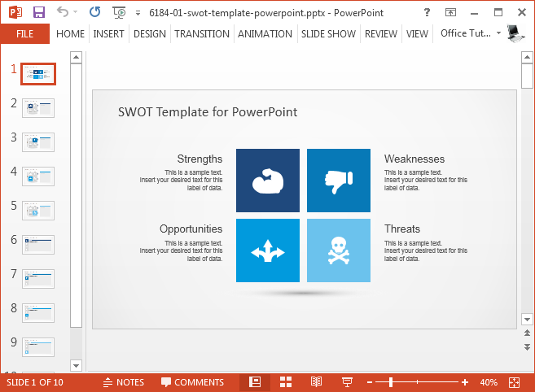Screen dimensions: 535x392
Task: Select the branching arrows Opportunities tile
Action: point(268,250)
